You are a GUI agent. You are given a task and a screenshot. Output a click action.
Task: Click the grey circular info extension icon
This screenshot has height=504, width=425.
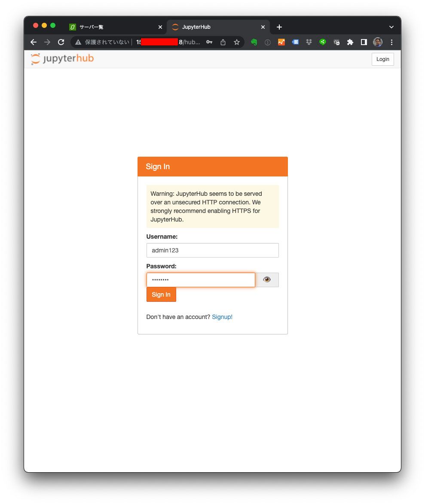[268, 42]
